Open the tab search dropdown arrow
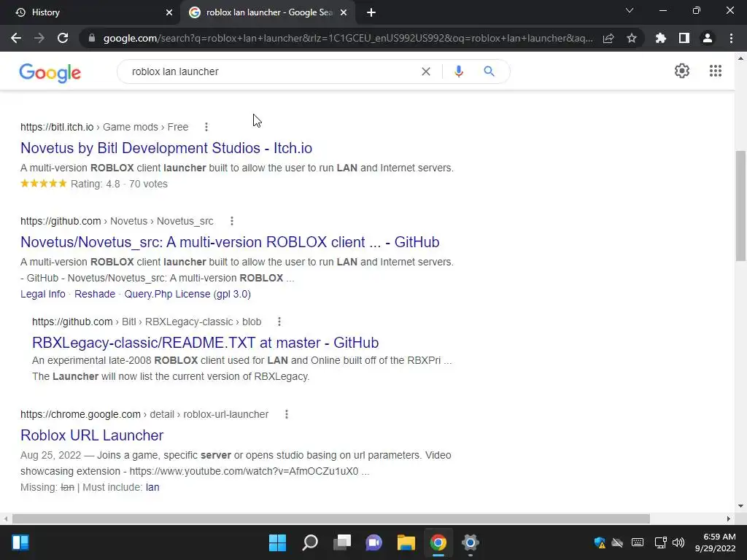The width and height of the screenshot is (747, 560). (x=630, y=10)
